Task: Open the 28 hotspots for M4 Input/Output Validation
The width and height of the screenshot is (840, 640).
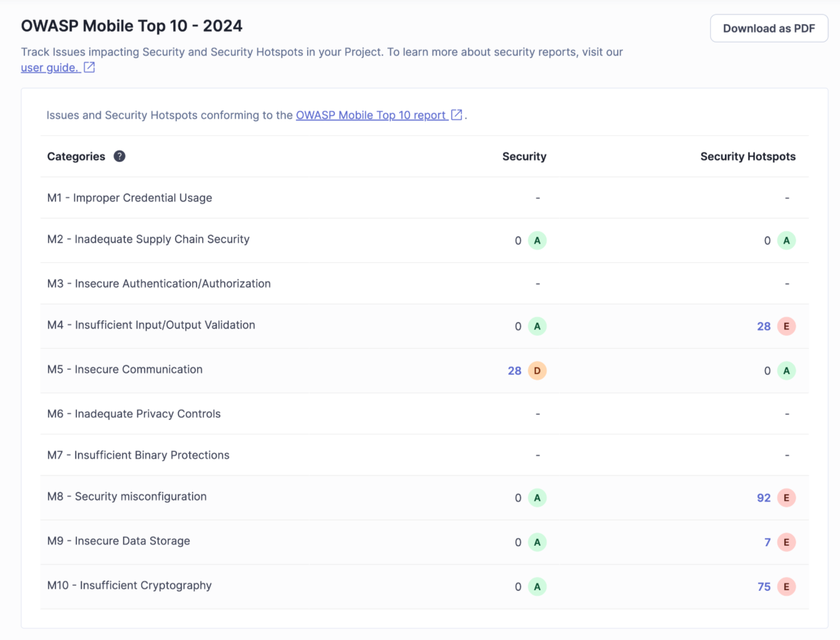Action: 763,326
